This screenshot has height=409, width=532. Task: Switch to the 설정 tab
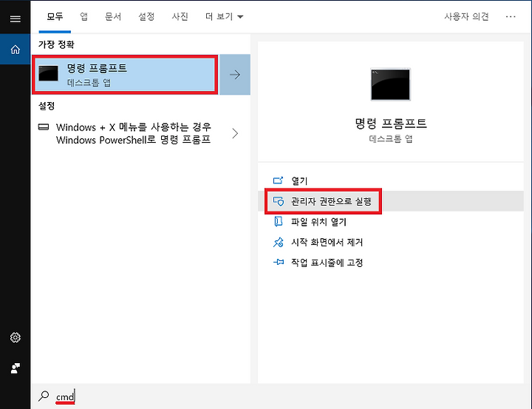(x=146, y=16)
